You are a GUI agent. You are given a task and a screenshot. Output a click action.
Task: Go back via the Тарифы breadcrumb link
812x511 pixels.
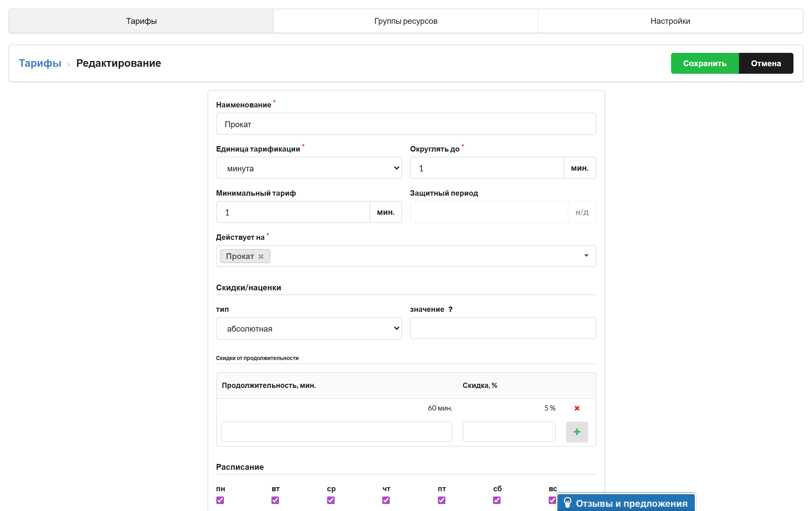click(x=40, y=63)
